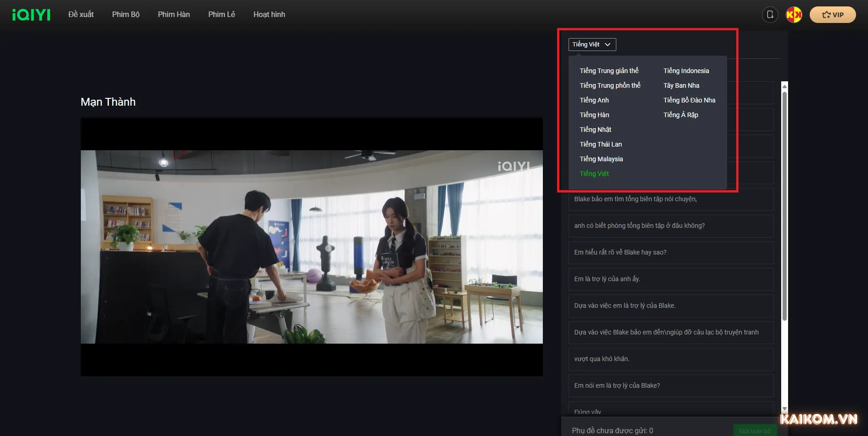The image size is (868, 436).
Task: Click the Gửi toàn bộ button
Action: click(755, 430)
